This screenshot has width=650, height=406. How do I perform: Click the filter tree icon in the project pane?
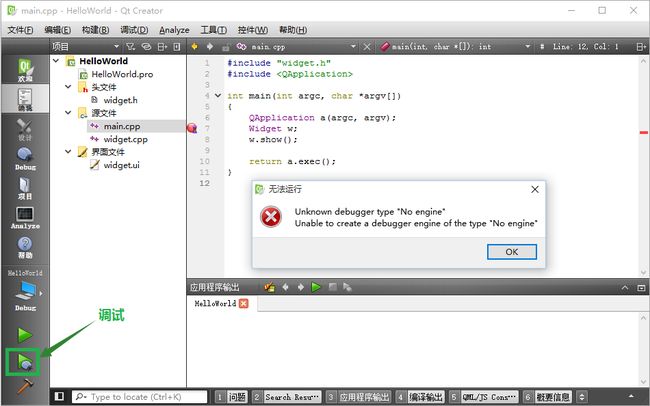pyautogui.click(x=130, y=46)
